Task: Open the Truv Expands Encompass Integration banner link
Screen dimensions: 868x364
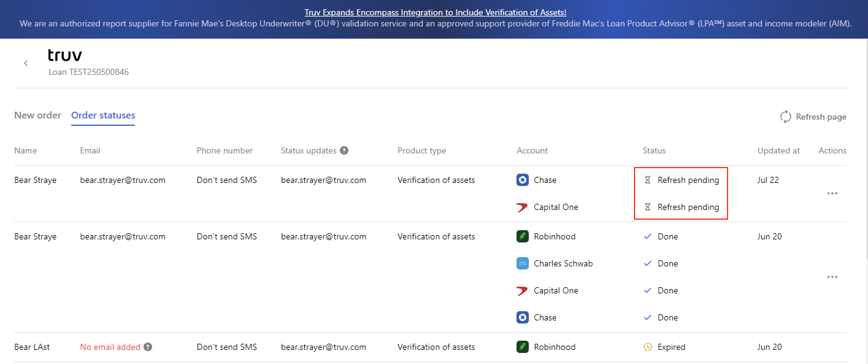Action: click(x=435, y=13)
